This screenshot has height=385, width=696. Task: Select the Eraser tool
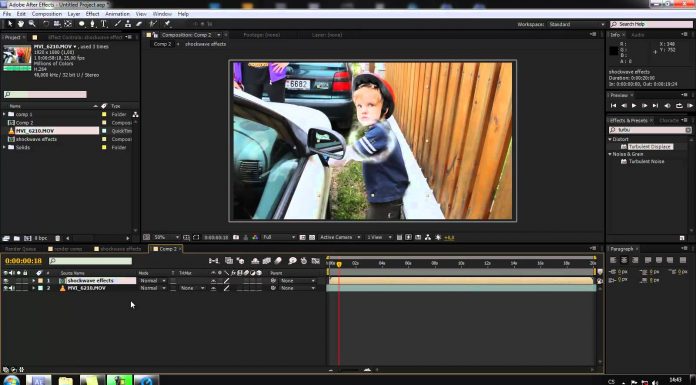(139, 24)
